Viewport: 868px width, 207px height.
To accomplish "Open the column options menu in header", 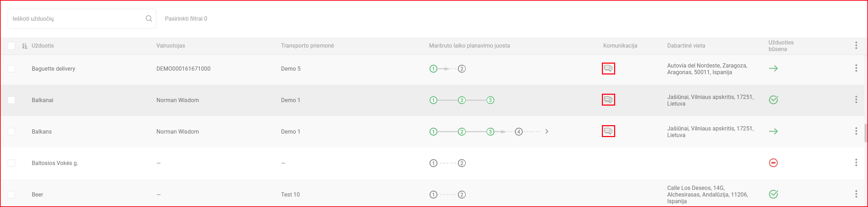I will click(856, 45).
